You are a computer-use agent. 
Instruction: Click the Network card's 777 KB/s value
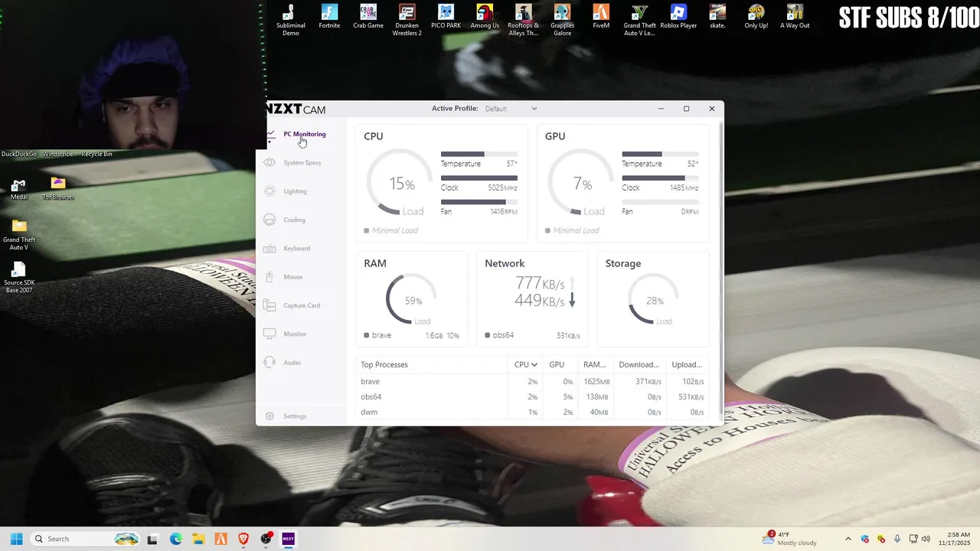[540, 284]
